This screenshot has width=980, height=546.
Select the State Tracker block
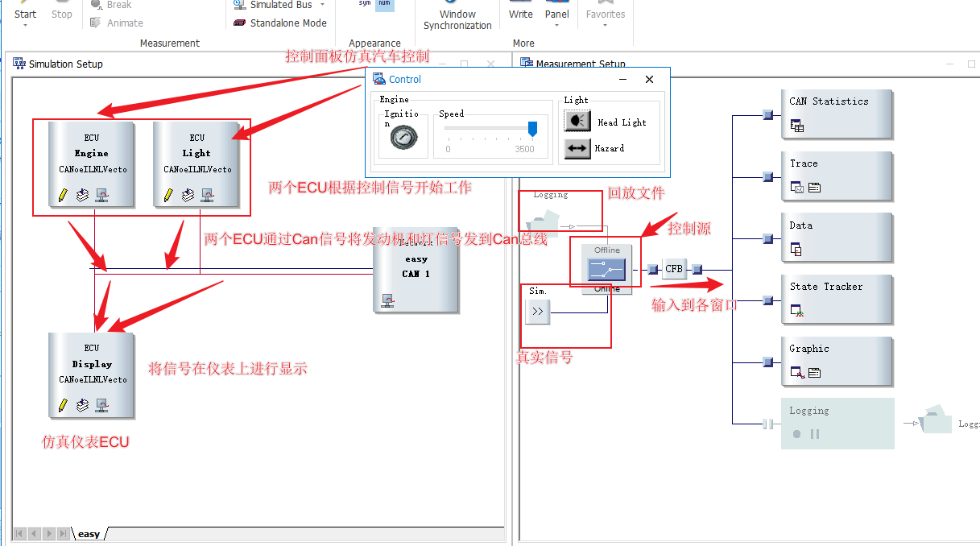(837, 299)
